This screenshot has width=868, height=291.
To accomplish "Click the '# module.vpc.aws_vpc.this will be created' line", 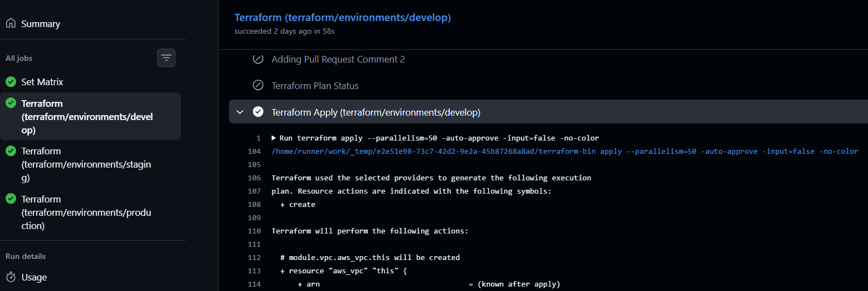I will 370,258.
